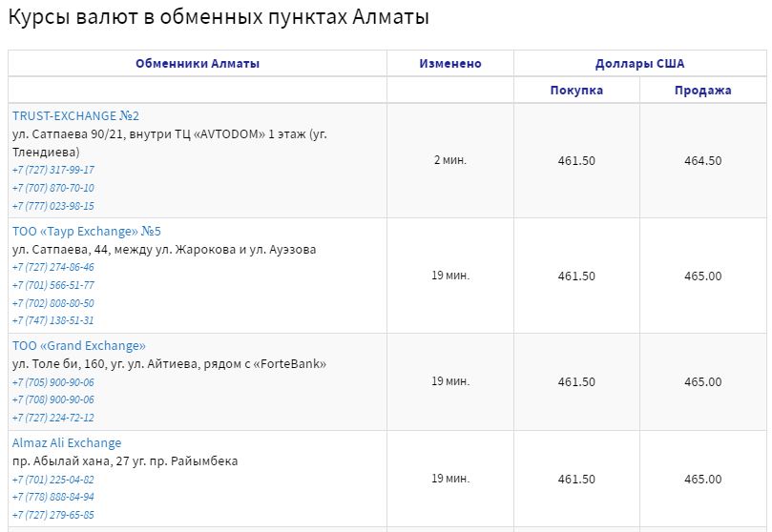Open ТОО «Grand Exchange» link
The width and height of the screenshot is (772, 532).
(x=79, y=346)
